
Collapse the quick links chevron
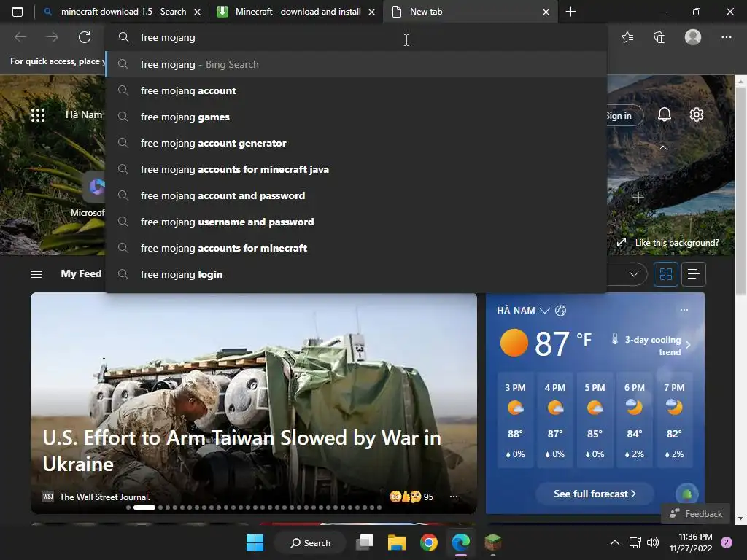pos(663,147)
